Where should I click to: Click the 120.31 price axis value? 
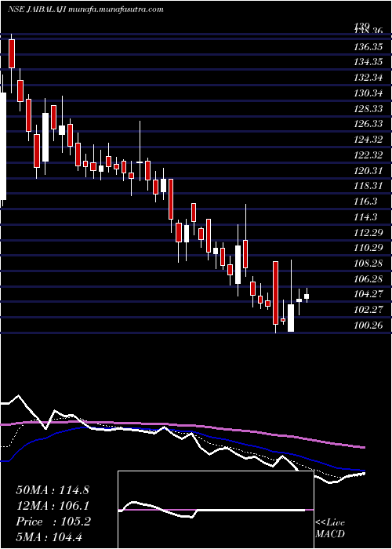point(368,170)
